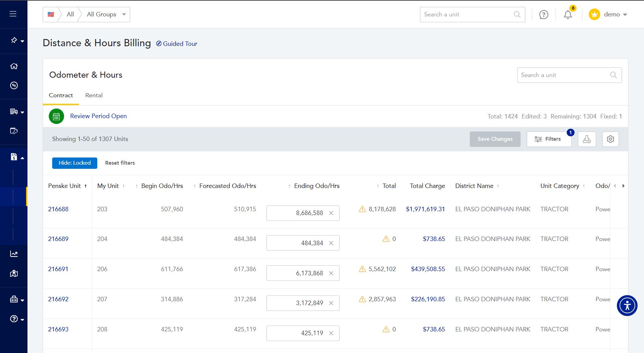
Task: Switch to the Contract tab
Action: [x=61, y=96]
